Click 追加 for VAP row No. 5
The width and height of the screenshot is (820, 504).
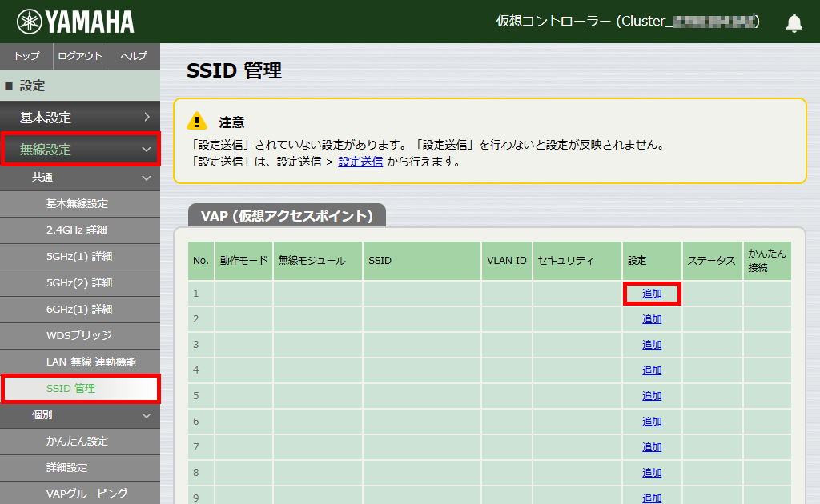[651, 396]
